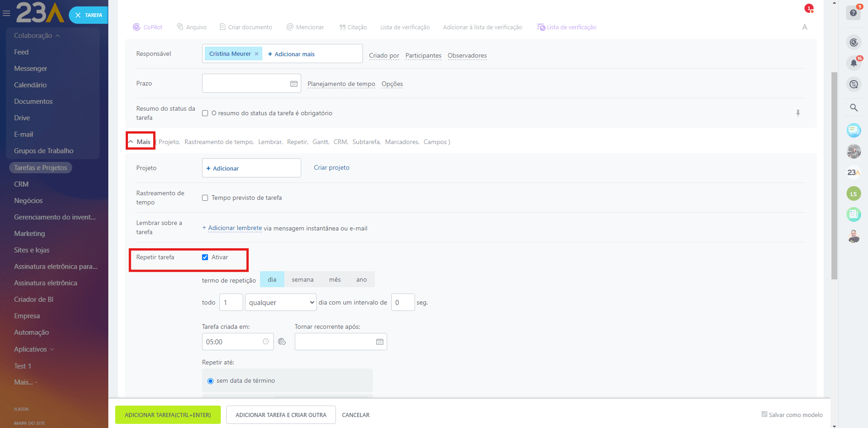Enable Tempo previsto de tarefa checkbox
The image size is (868, 428).
click(205, 198)
